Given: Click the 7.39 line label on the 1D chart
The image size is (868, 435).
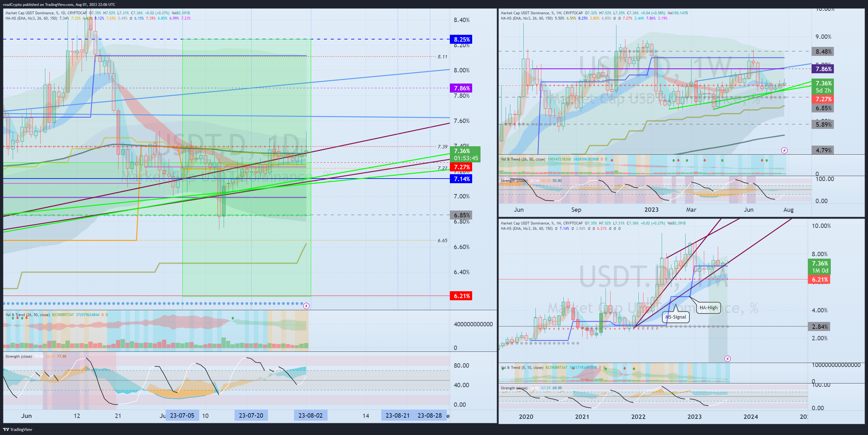Looking at the screenshot, I should (442, 147).
